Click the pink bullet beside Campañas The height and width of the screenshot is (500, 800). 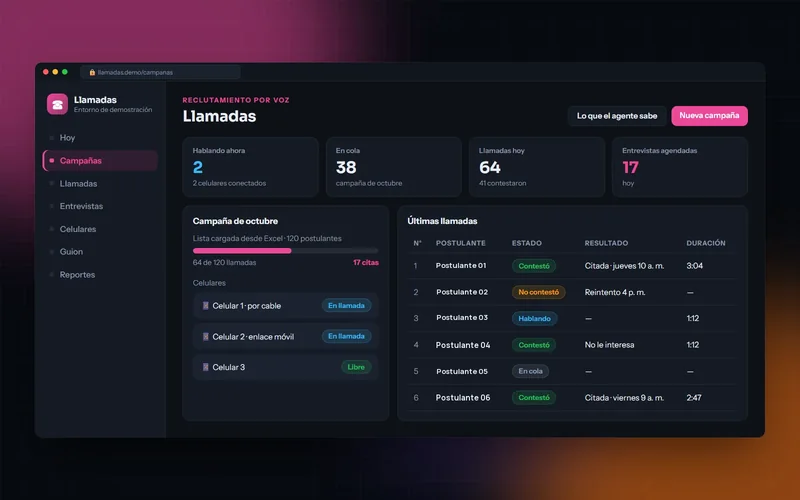click(x=52, y=161)
